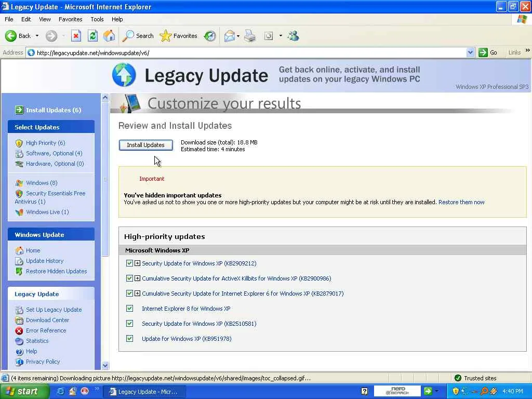The width and height of the screenshot is (532, 399).
Task: Click the History toolbar icon
Action: (210, 36)
